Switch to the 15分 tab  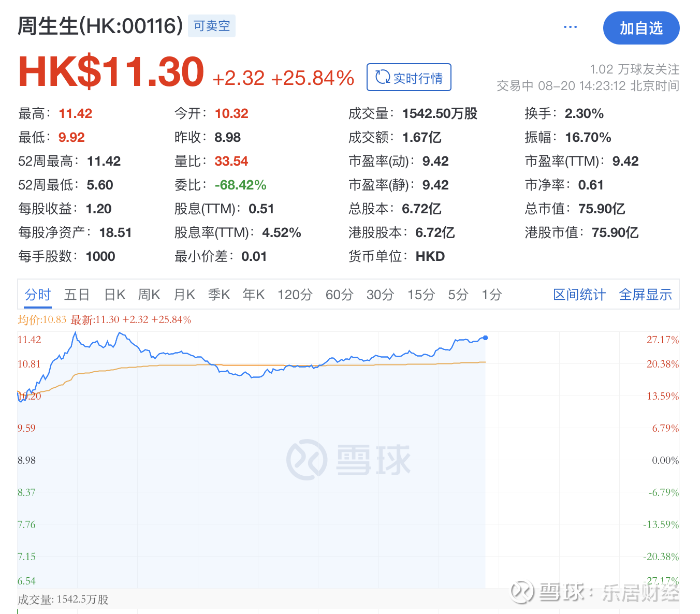coord(421,295)
